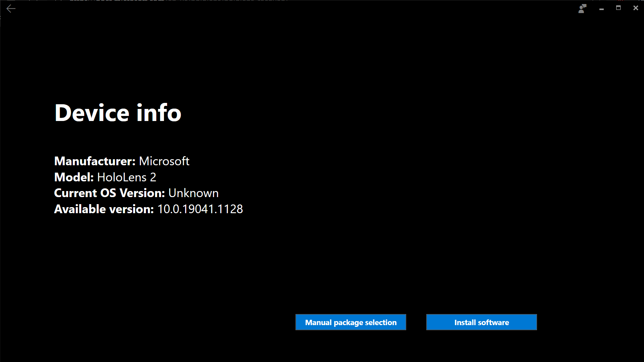This screenshot has height=362, width=644.
Task: Click the user account icon
Action: 582,8
